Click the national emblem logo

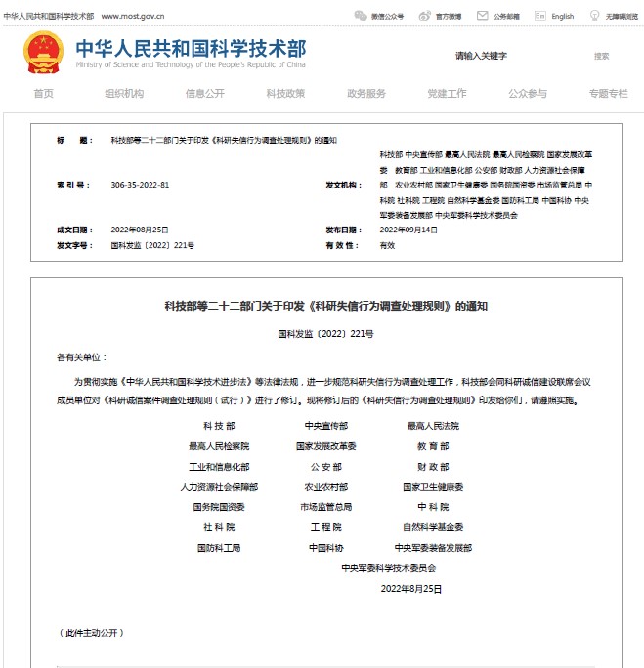[43, 53]
